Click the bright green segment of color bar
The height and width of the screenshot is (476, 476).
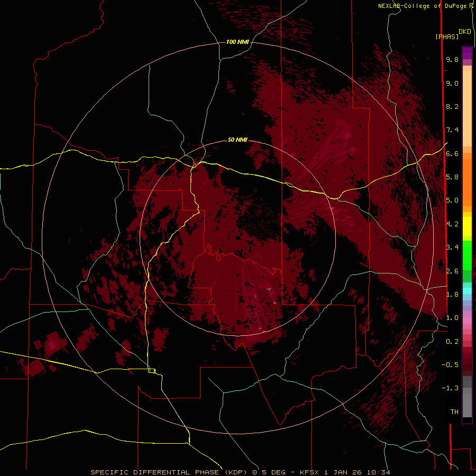click(467, 255)
